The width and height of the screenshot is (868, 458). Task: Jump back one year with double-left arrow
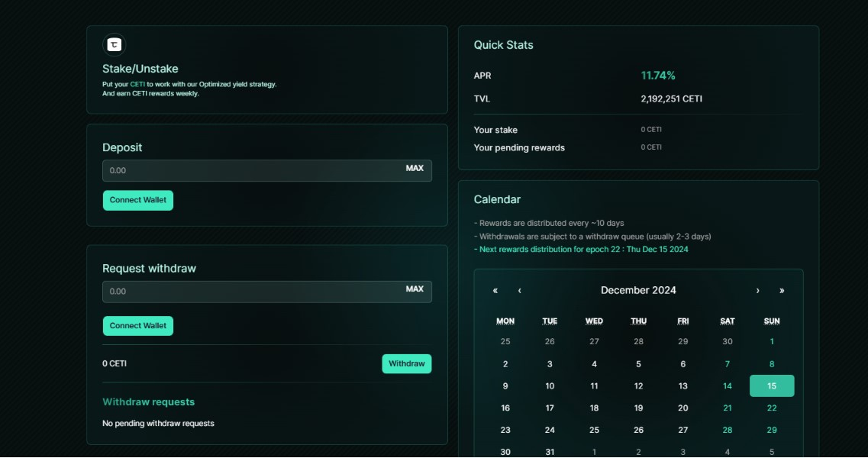[495, 291]
